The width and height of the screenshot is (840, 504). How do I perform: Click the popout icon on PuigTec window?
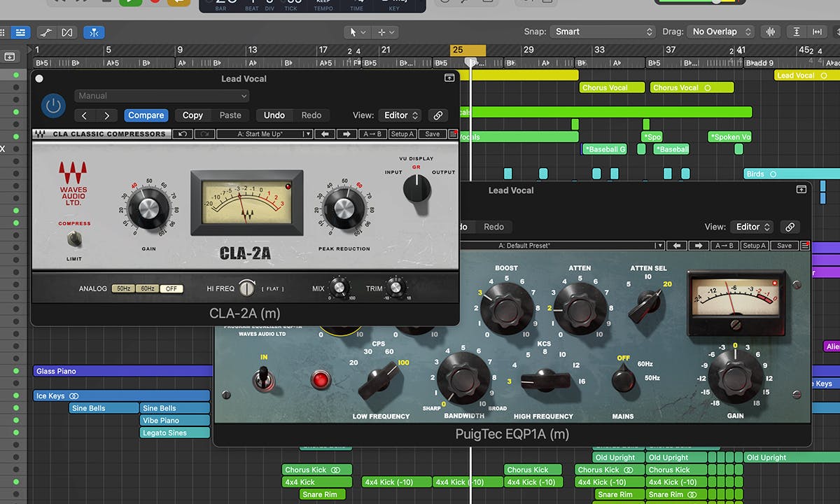pyautogui.click(x=801, y=190)
